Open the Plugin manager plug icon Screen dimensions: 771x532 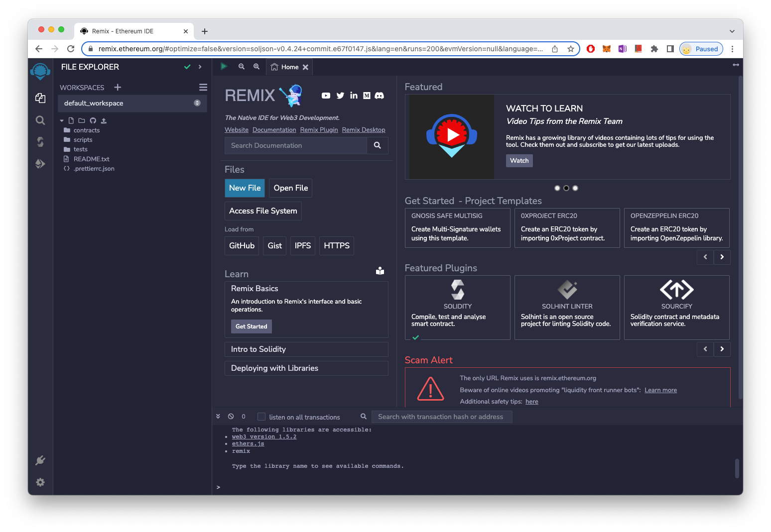point(40,460)
